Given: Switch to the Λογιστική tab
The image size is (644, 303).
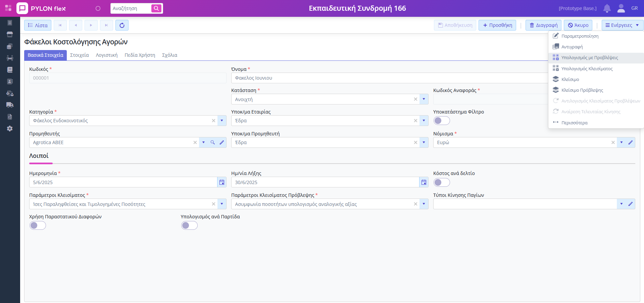Looking at the screenshot, I should click(x=107, y=55).
